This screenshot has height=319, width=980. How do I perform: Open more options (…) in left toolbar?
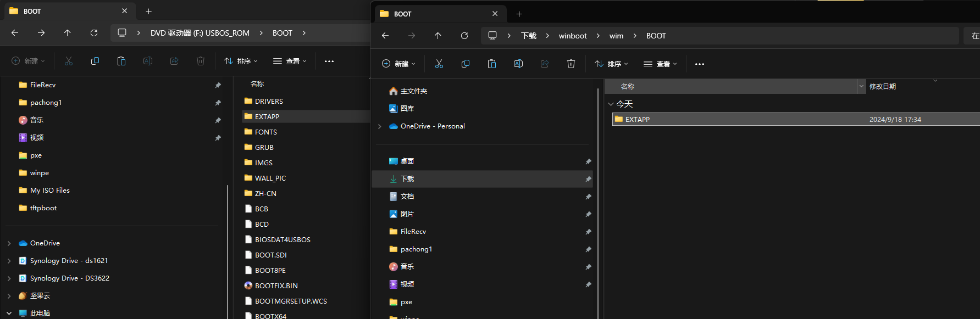329,61
